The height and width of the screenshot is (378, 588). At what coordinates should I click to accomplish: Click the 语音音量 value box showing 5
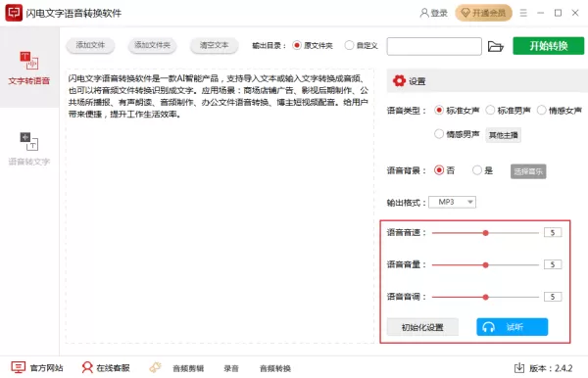tap(553, 264)
